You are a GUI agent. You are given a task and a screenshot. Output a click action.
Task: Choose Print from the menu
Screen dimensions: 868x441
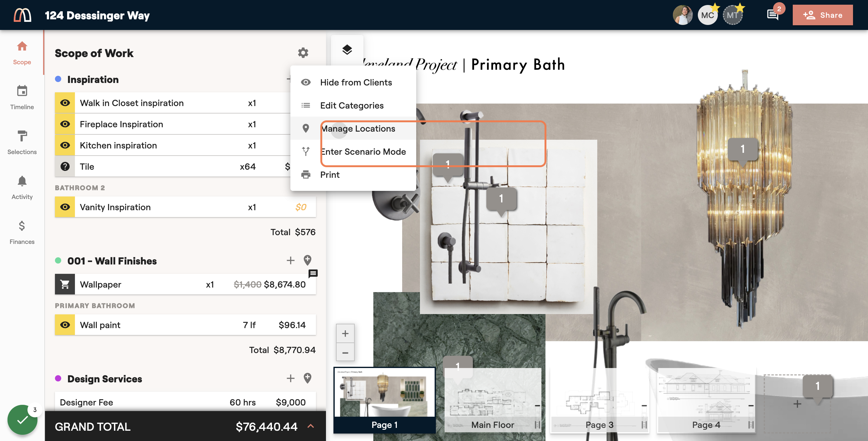coord(353,175)
